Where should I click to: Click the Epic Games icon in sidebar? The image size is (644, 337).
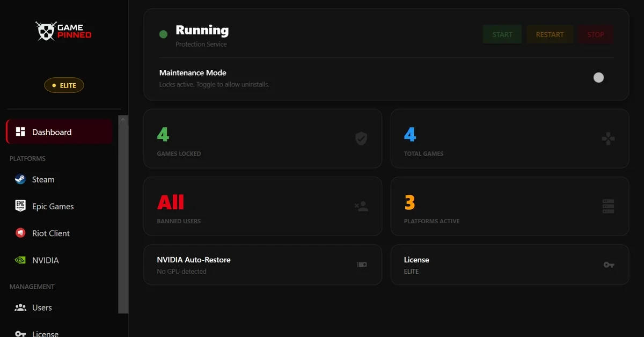[x=20, y=207]
